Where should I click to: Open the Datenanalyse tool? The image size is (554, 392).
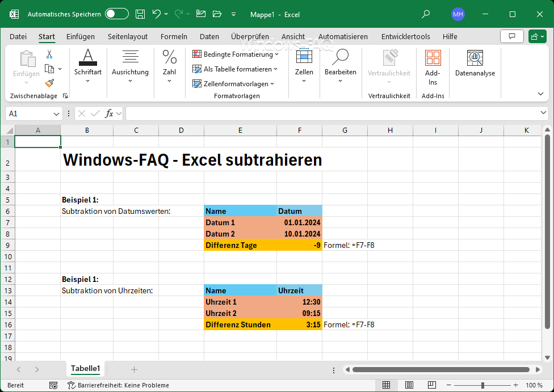[x=475, y=64]
